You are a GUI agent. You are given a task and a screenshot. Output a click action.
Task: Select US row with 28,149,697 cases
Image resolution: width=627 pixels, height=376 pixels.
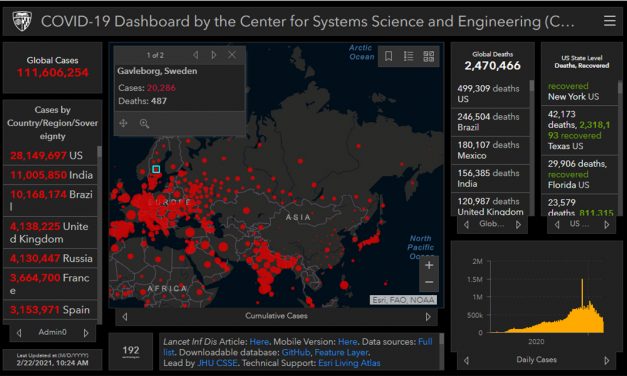click(50, 155)
